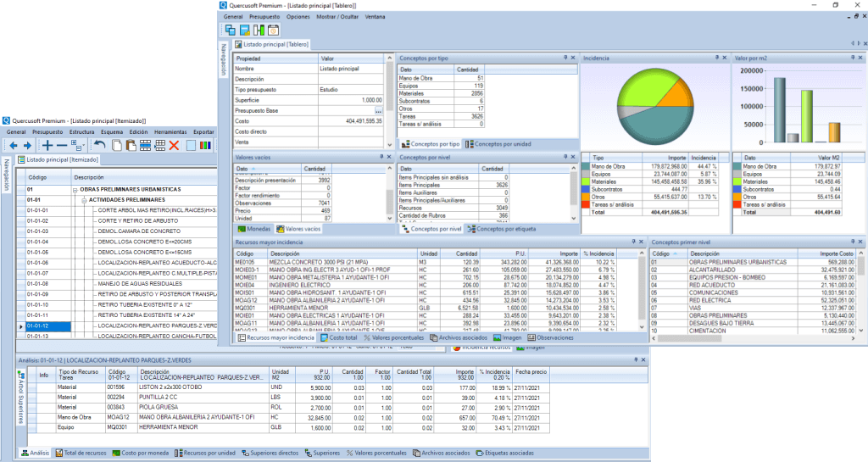Toggle pin on Conceptos por tipo panel

[x=565, y=58]
